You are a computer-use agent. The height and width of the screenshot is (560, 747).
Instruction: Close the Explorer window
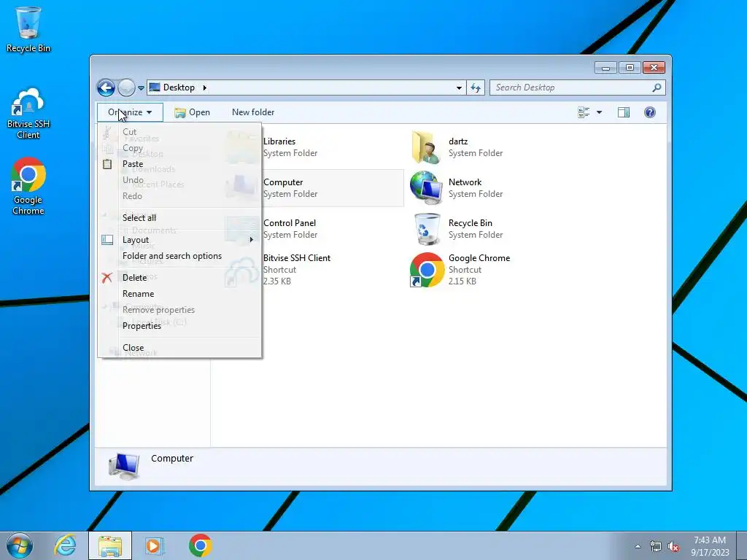654,68
